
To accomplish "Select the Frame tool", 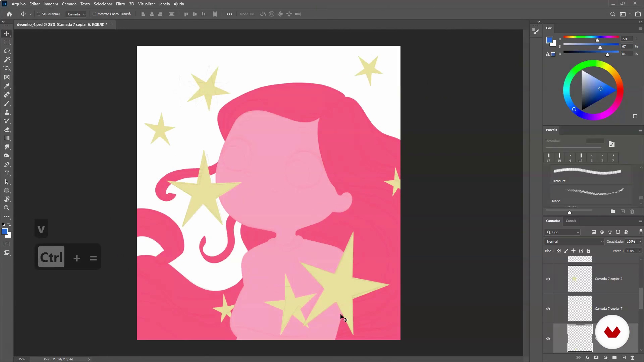I will click(x=7, y=77).
